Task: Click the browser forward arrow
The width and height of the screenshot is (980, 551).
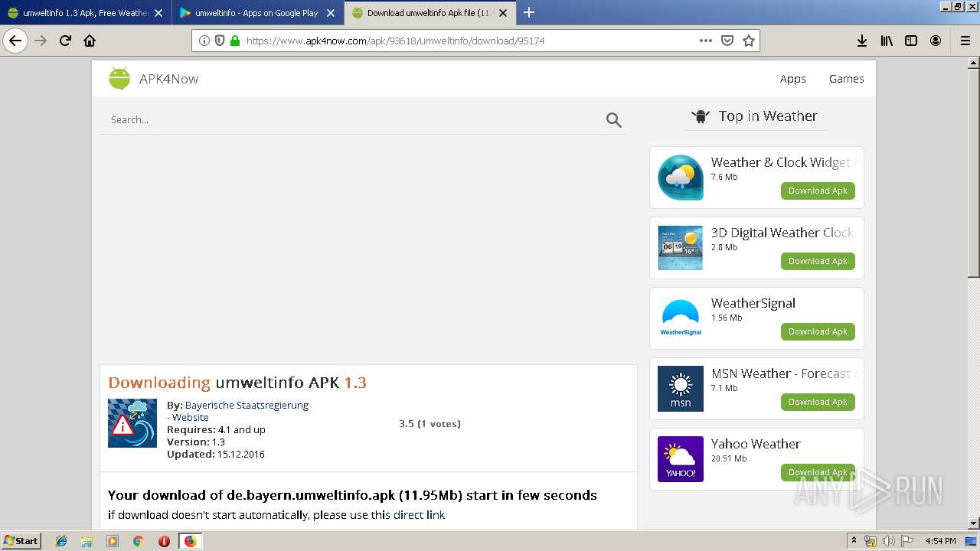Action: pos(41,41)
